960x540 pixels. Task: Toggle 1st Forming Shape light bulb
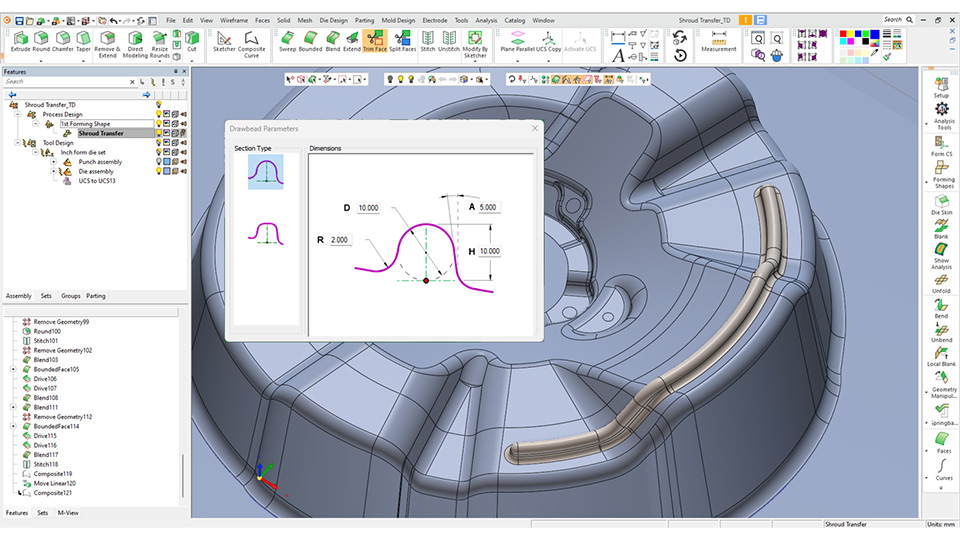[159, 124]
